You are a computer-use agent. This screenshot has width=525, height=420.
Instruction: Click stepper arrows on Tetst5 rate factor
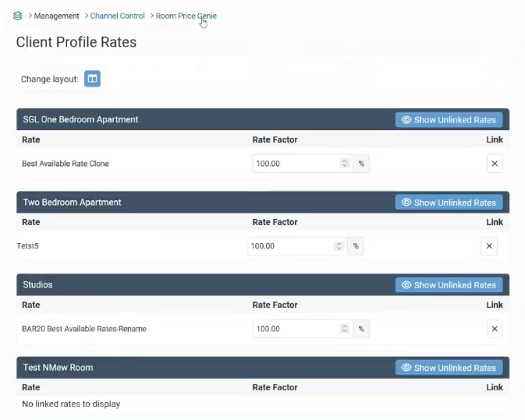(x=339, y=246)
